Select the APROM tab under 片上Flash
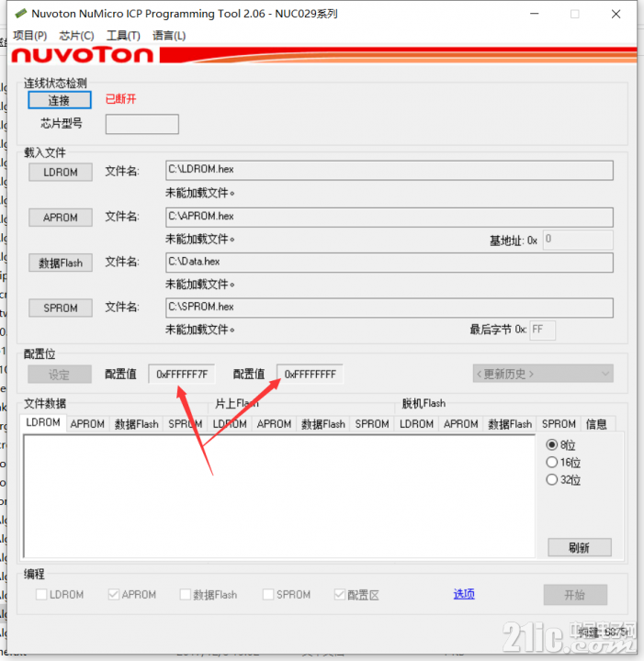The height and width of the screenshot is (661, 644). pyautogui.click(x=274, y=423)
